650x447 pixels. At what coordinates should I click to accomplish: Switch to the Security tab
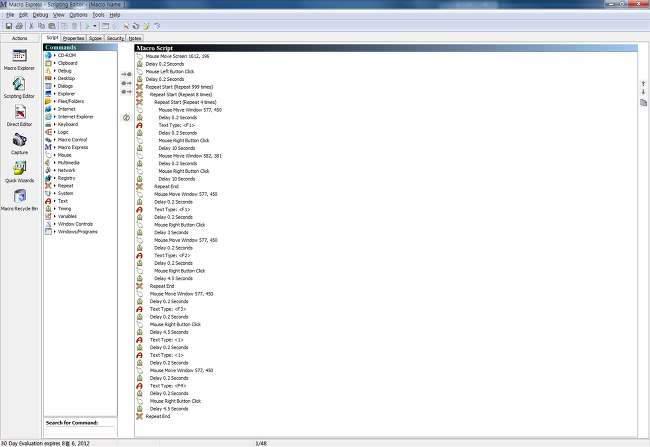click(115, 38)
